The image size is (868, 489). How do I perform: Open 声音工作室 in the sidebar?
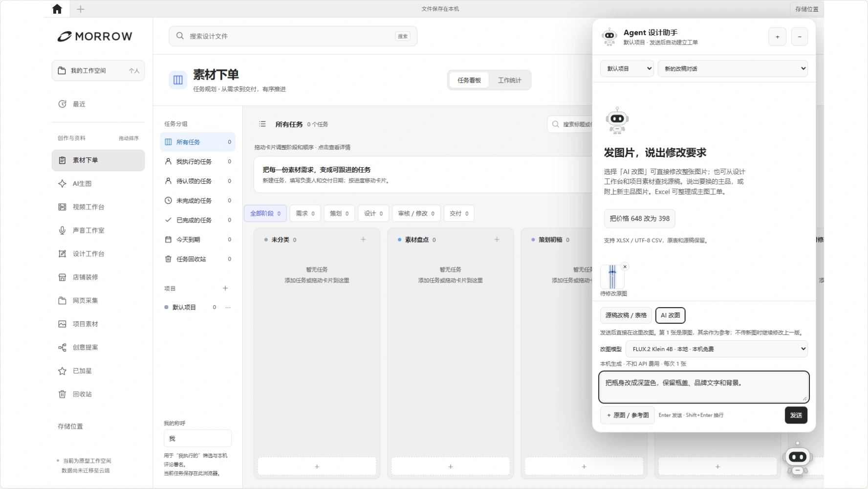point(98,230)
